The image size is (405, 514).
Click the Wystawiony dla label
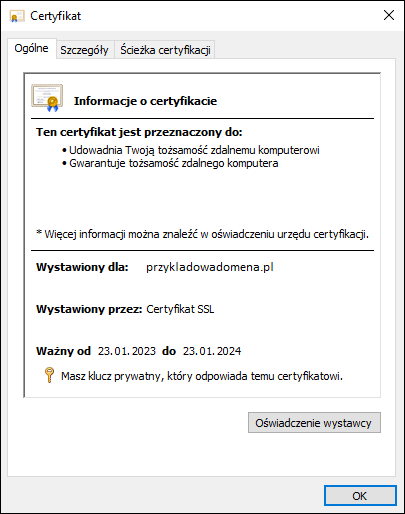[82, 267]
